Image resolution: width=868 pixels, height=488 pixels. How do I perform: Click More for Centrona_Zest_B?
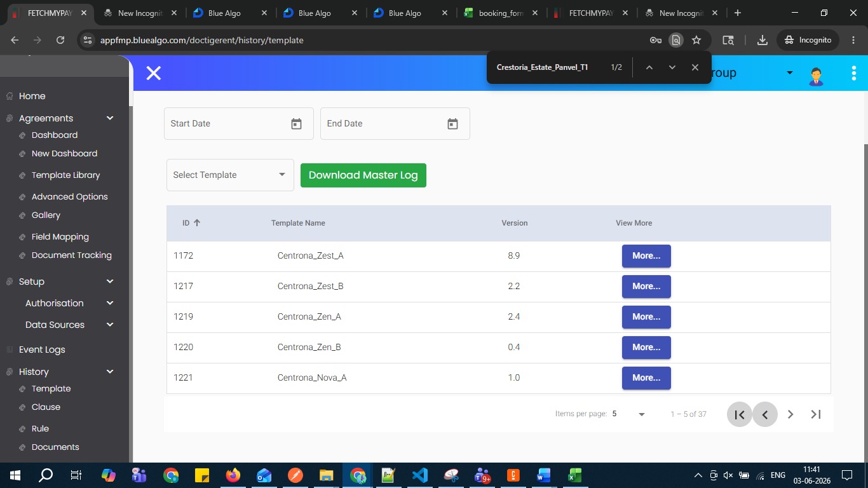646,287
